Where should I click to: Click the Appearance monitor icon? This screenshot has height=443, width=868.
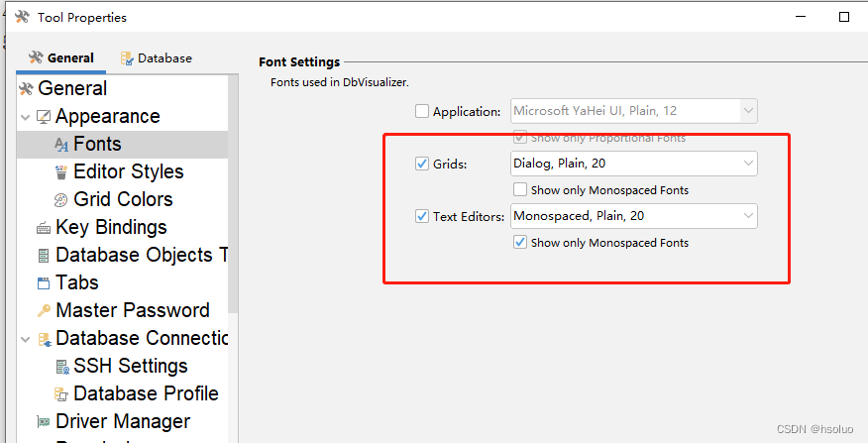coord(44,117)
